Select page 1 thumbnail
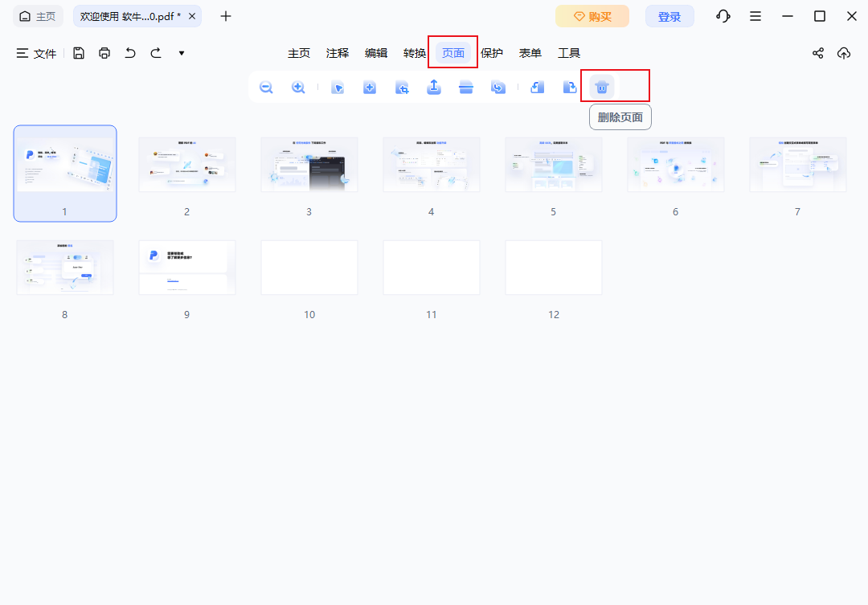This screenshot has height=605, width=868. 65,174
